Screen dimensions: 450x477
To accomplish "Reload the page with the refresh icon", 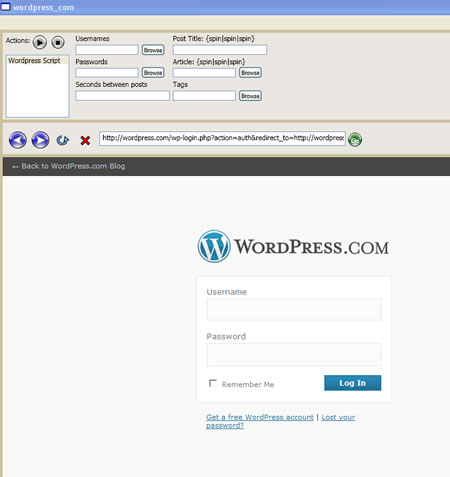I will [x=62, y=140].
